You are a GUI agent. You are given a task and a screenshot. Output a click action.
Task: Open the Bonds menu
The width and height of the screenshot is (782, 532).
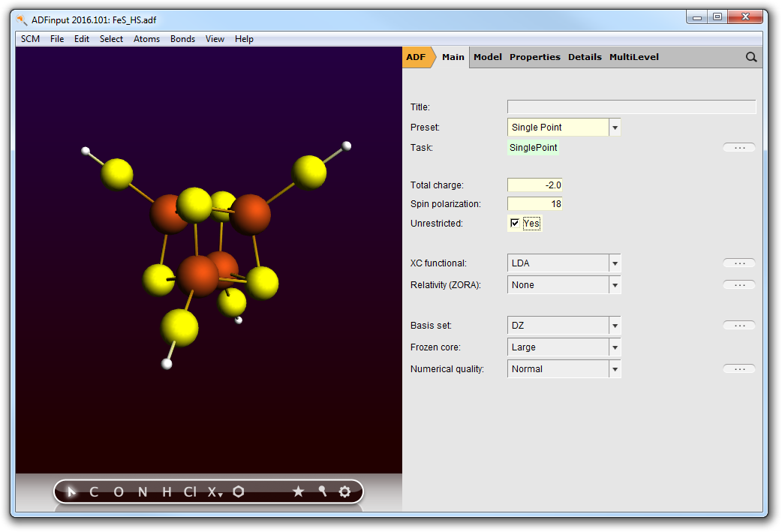pyautogui.click(x=182, y=39)
